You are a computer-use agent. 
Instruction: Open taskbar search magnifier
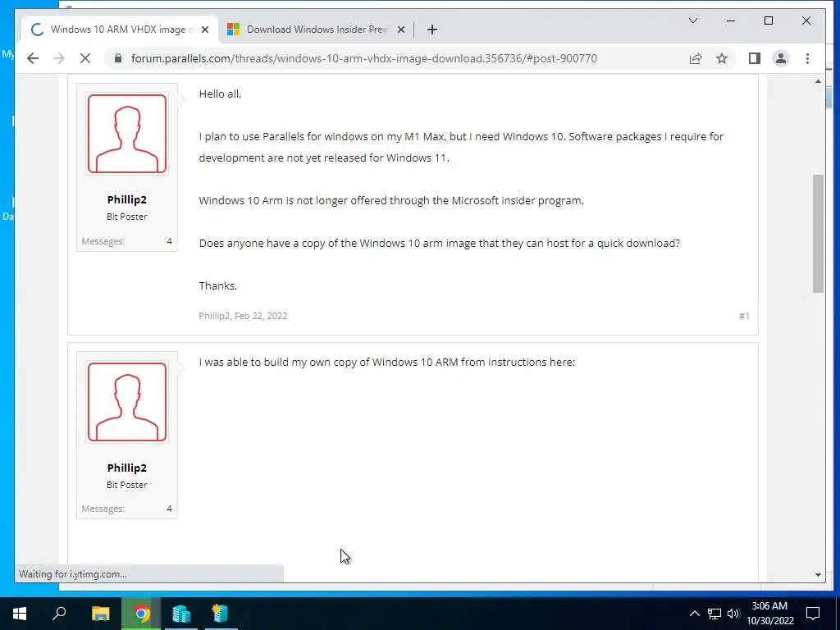(x=59, y=614)
